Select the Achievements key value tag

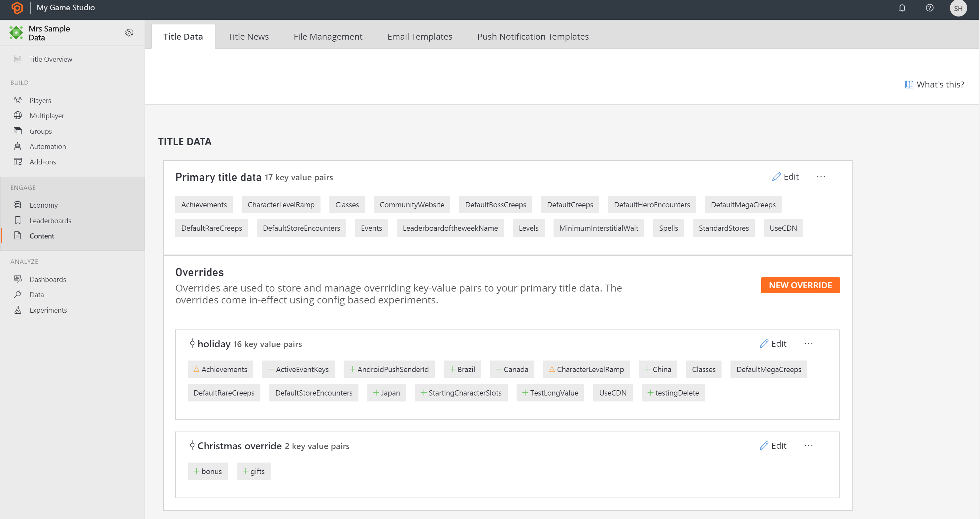coord(204,204)
